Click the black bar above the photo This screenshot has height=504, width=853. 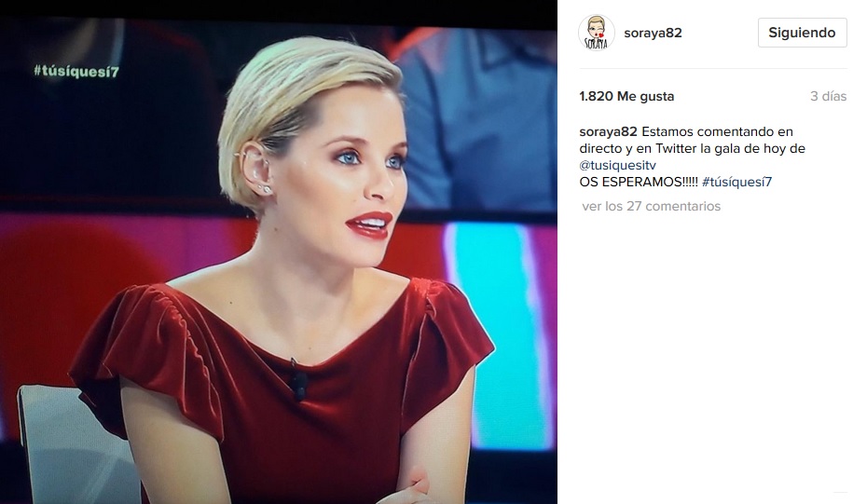pos(279,8)
